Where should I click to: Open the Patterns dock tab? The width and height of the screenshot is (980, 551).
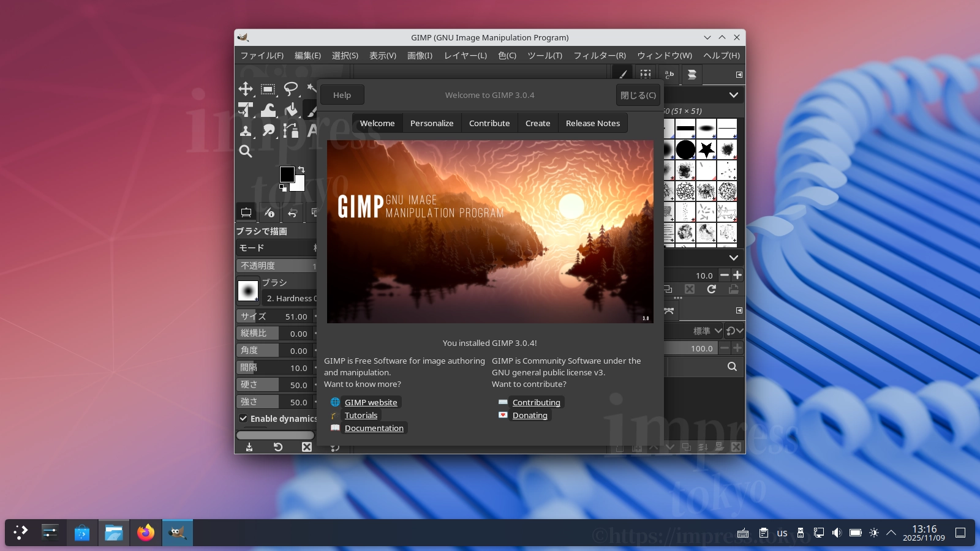[646, 74]
